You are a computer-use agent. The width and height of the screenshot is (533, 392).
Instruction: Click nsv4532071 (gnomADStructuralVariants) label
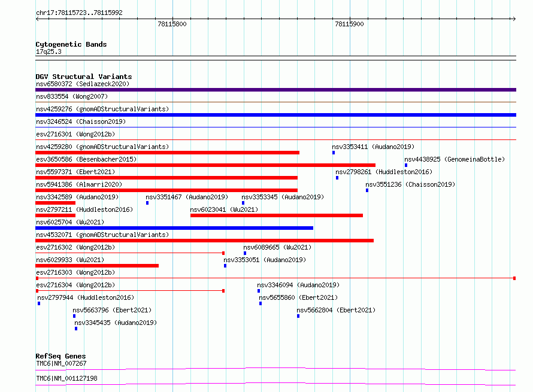(102, 235)
